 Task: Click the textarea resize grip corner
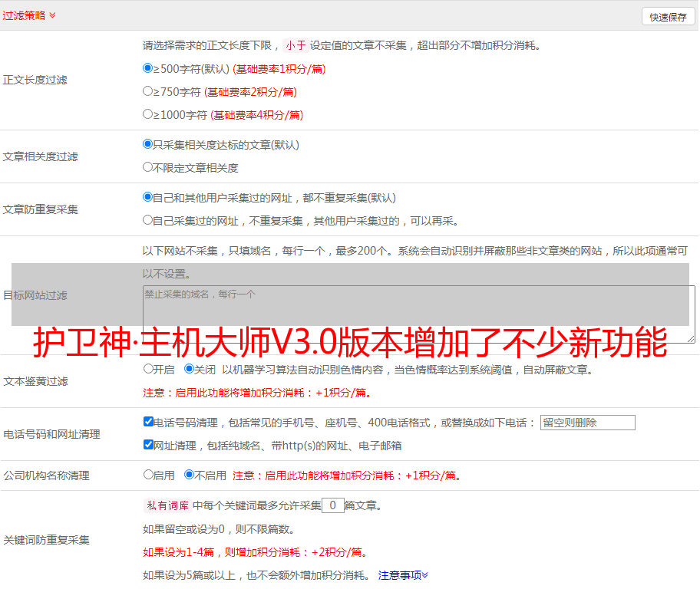(x=691, y=339)
